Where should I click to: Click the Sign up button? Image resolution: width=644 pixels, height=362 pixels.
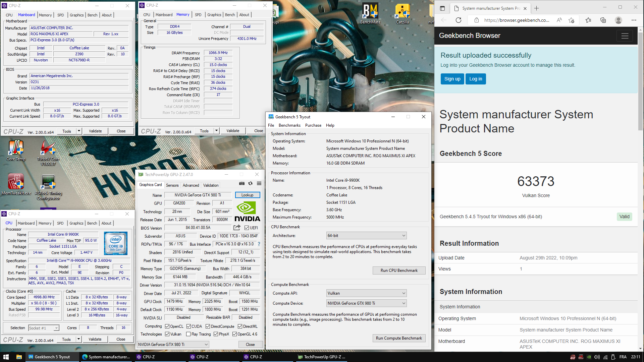pyautogui.click(x=452, y=79)
